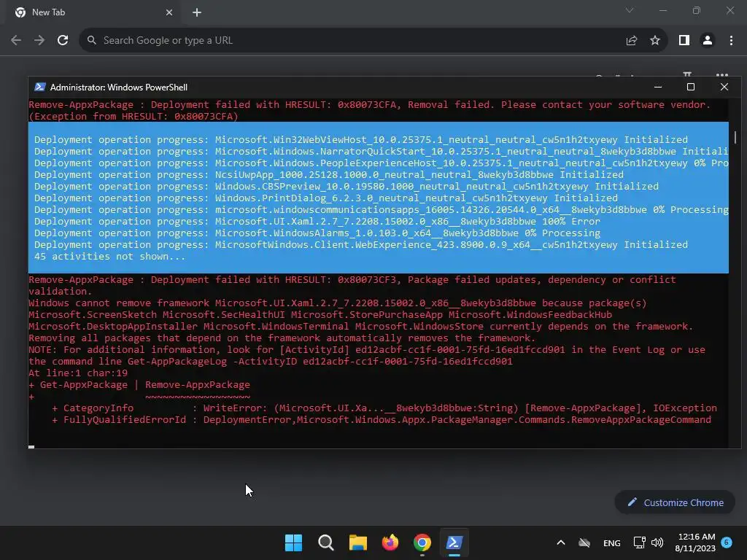The height and width of the screenshot is (560, 747).
Task: Open the ENG language switcher
Action: pyautogui.click(x=612, y=542)
